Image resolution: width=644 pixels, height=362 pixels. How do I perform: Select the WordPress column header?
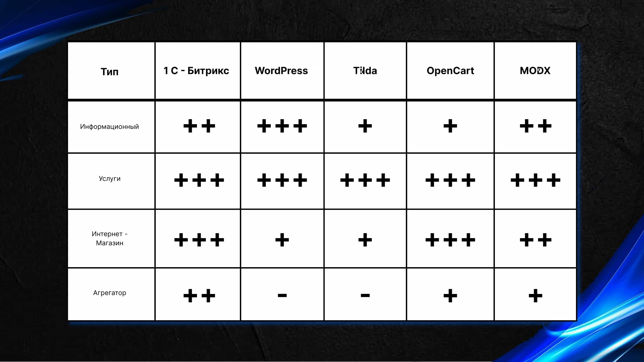281,71
